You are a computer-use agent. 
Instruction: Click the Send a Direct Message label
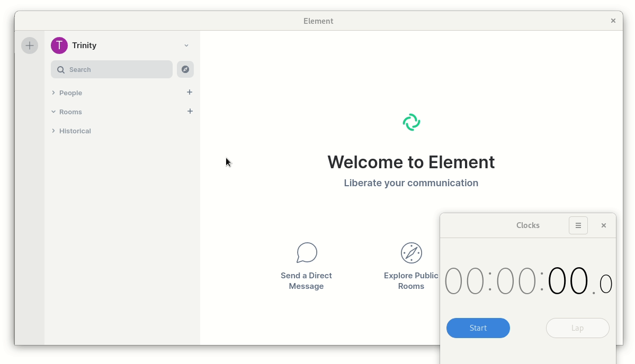pyautogui.click(x=306, y=281)
